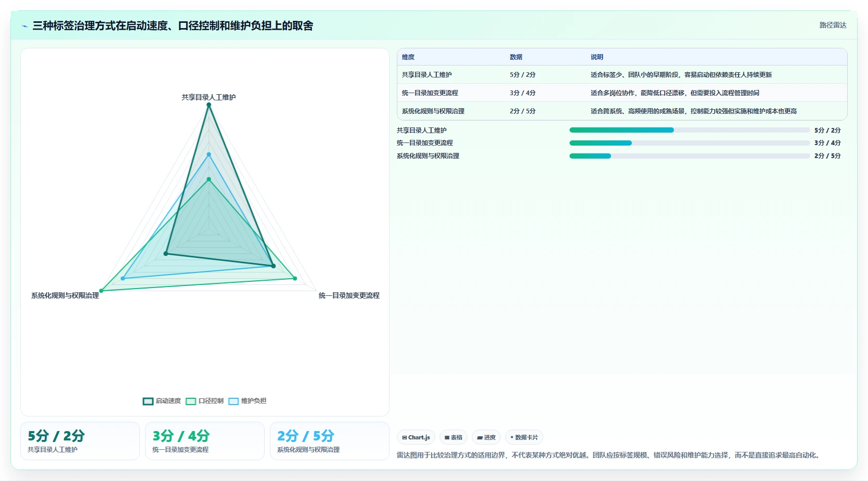Click table value 2分 / 5分
The height and width of the screenshot is (481, 868).
coord(523,111)
